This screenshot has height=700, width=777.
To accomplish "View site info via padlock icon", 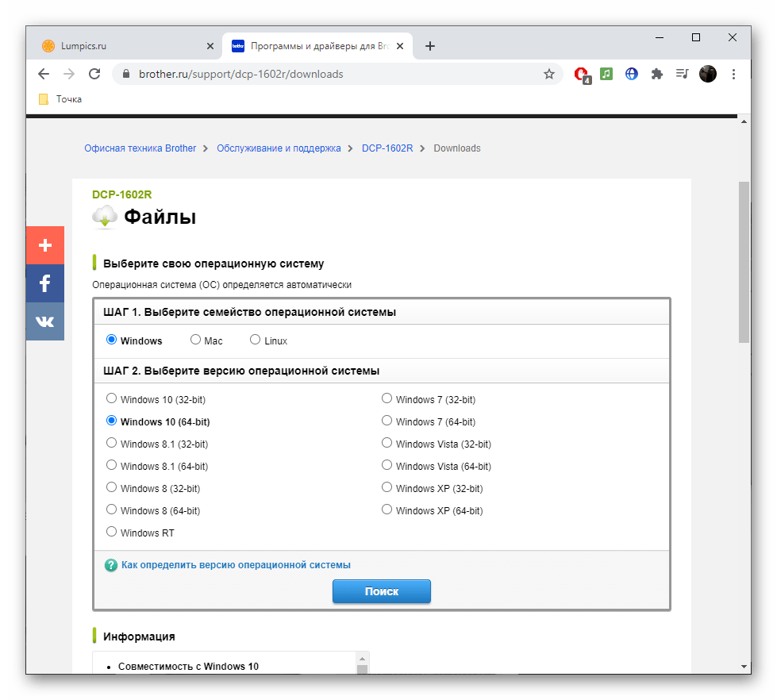I will [x=126, y=74].
